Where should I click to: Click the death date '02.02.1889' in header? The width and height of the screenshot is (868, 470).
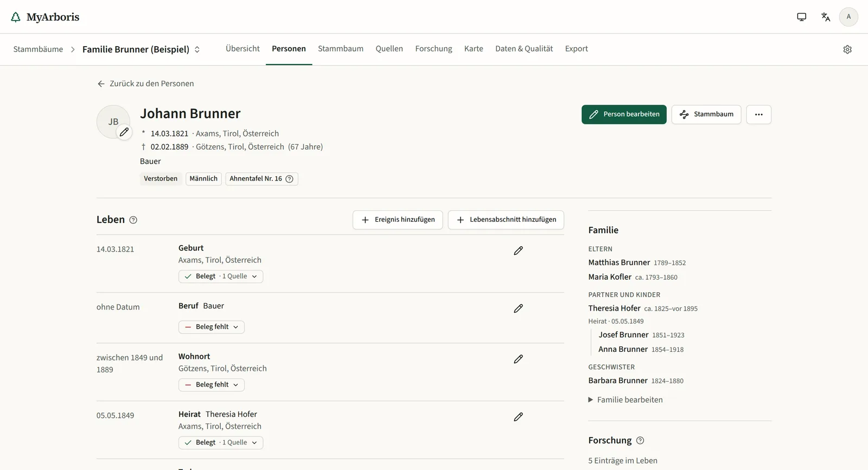click(x=169, y=147)
